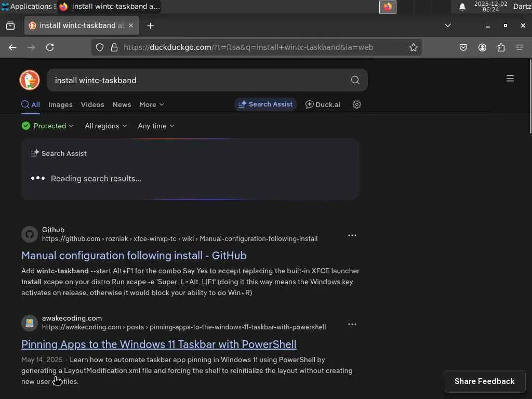Bookmark this page with the star icon
The image size is (532, 399).
(x=413, y=47)
